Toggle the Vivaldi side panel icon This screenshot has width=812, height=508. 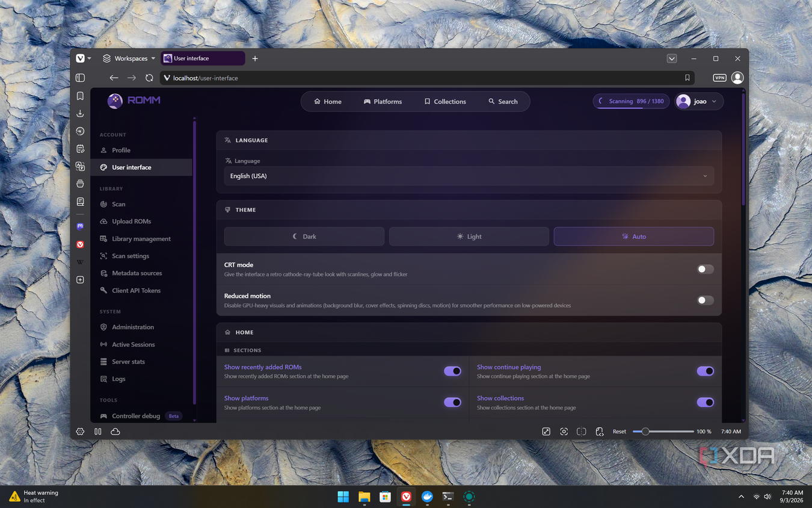point(80,78)
